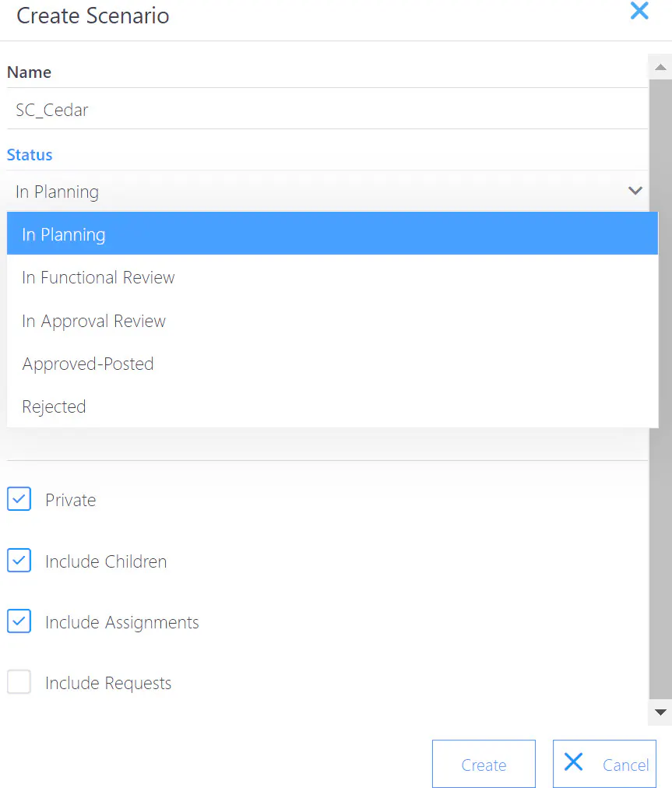The width and height of the screenshot is (672, 788).
Task: Click the Create button
Action: 484,765
